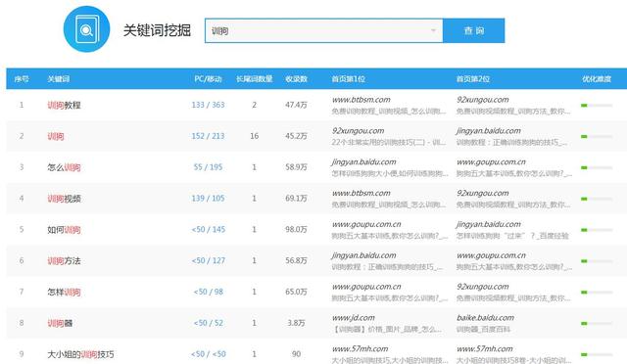The image size is (627, 364).
Task: Click long-tail count 16 in the 训狗 row
Action: coord(255,136)
